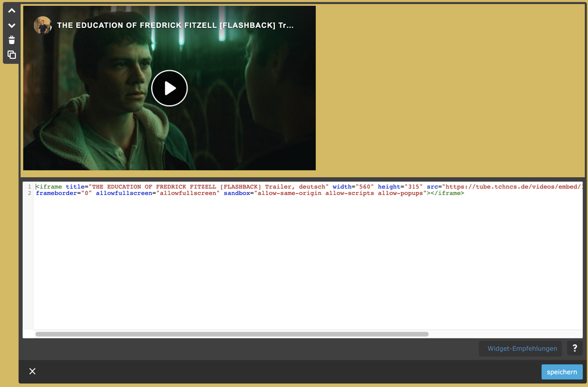
Task: Click code line 2 with frameborder attribute
Action: click(x=250, y=193)
